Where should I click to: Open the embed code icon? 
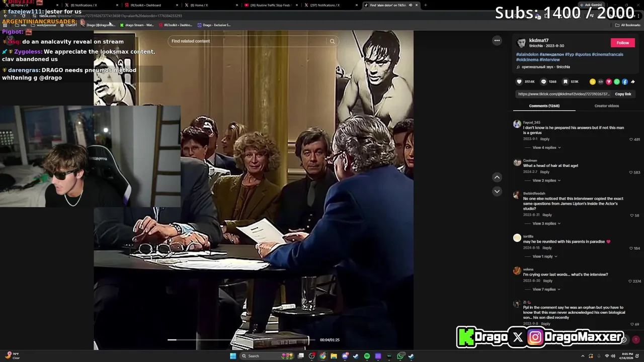[601, 81]
